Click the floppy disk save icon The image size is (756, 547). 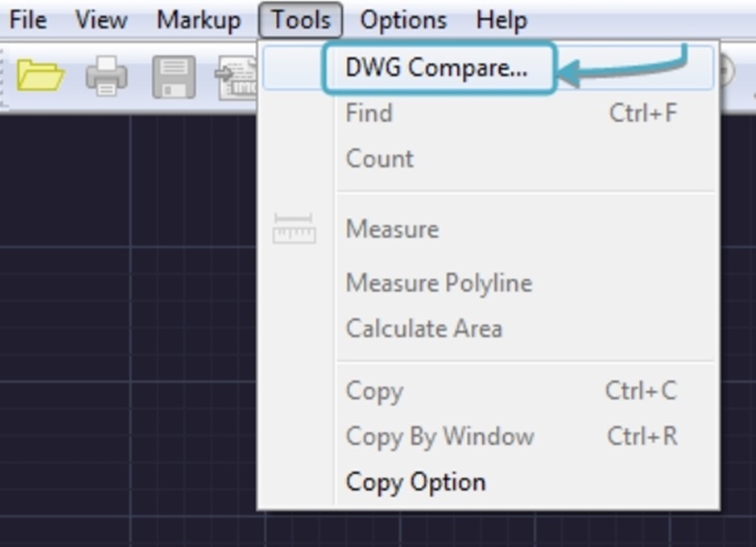174,77
